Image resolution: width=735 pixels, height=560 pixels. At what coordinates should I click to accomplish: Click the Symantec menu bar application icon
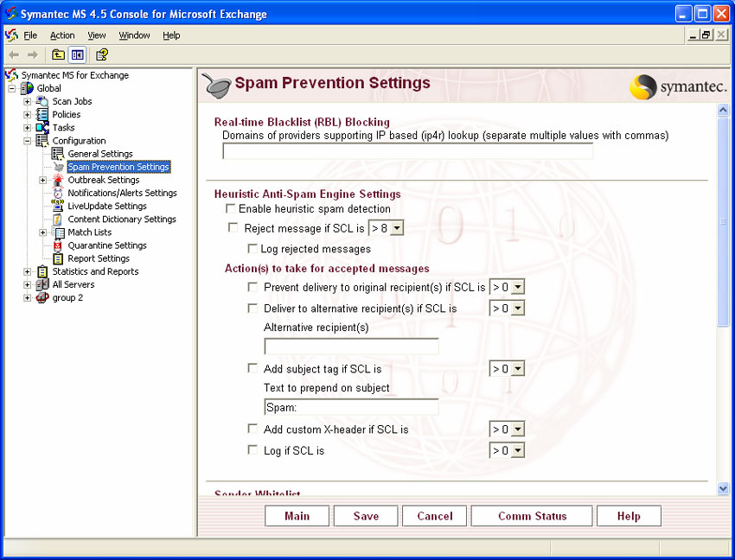click(x=11, y=35)
